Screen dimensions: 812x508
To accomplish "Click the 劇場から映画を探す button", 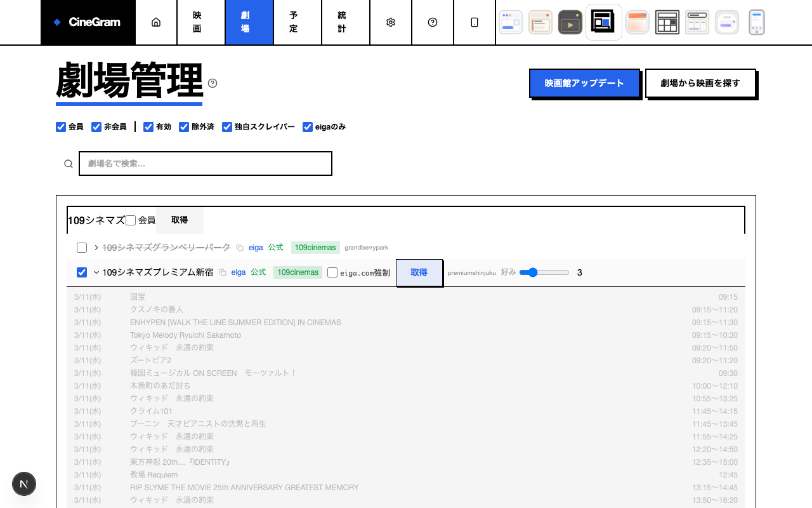I will tap(700, 83).
